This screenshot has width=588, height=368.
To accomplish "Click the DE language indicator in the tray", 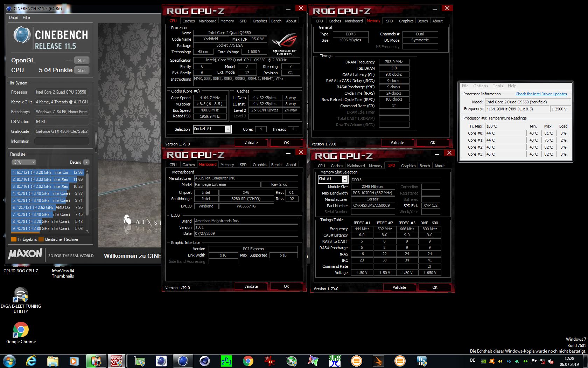I will click(x=472, y=360).
